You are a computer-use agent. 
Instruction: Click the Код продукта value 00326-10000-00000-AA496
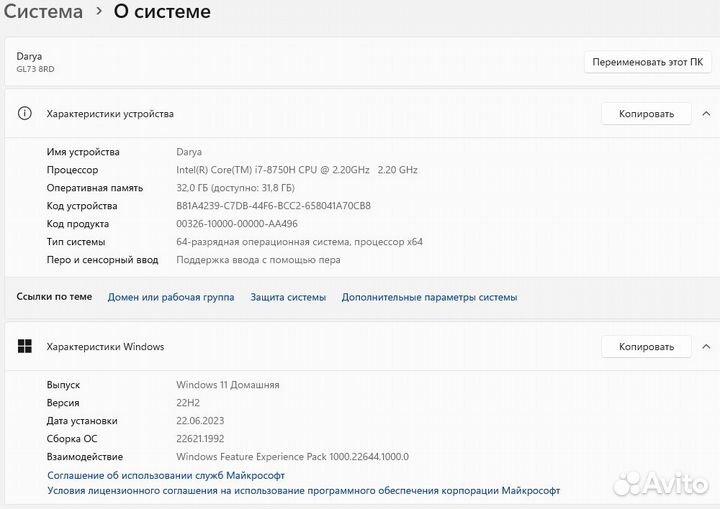237,224
